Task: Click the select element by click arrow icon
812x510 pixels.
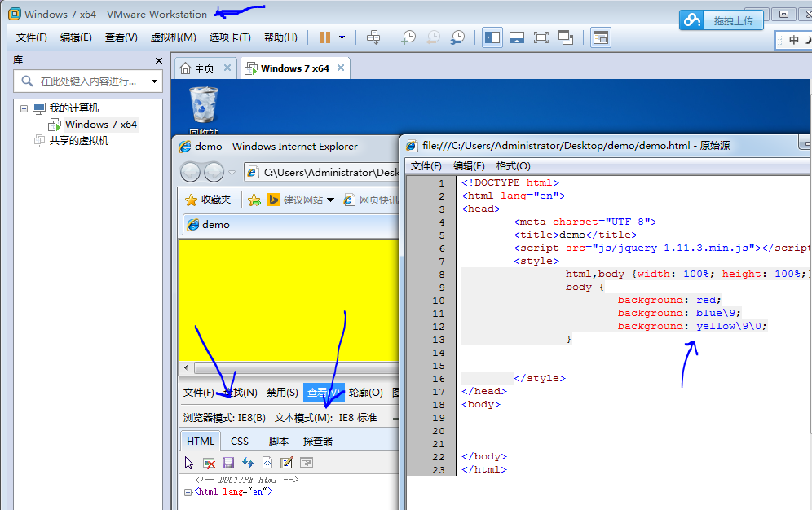Action: [x=189, y=463]
